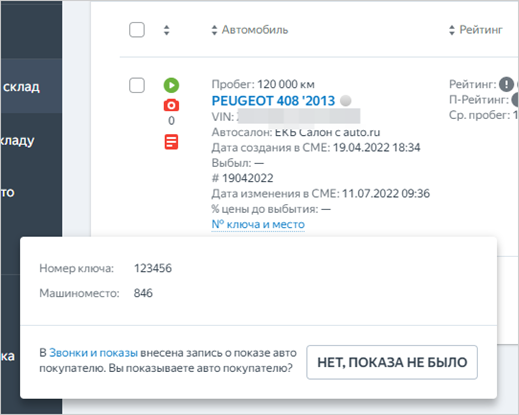Select the PEUGEOT 408 row checkbox
This screenshot has height=415, width=519.
[x=137, y=85]
